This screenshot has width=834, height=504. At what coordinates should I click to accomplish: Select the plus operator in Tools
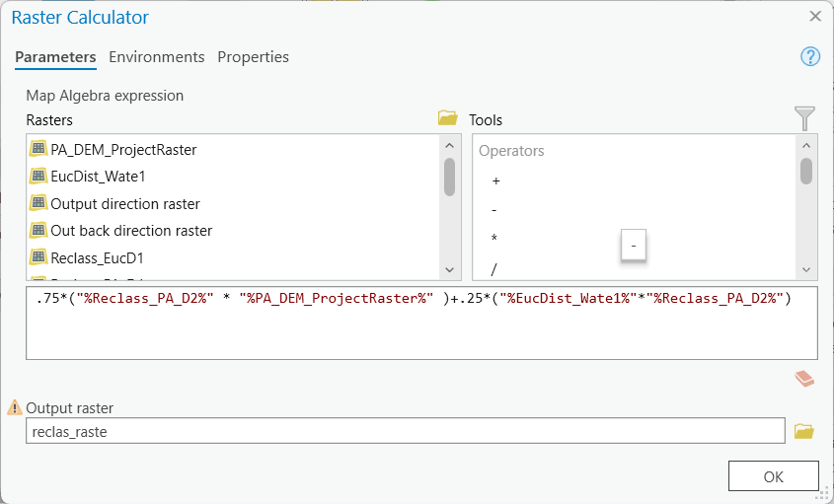click(x=495, y=181)
